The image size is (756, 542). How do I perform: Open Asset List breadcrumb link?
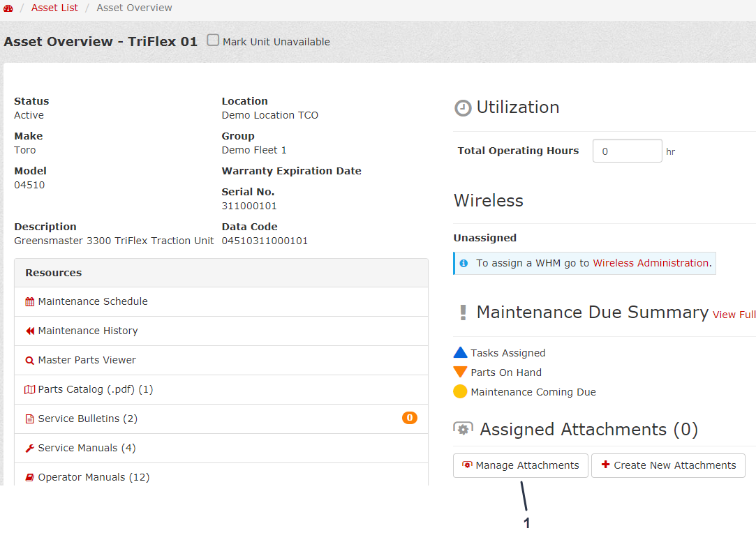(x=54, y=8)
